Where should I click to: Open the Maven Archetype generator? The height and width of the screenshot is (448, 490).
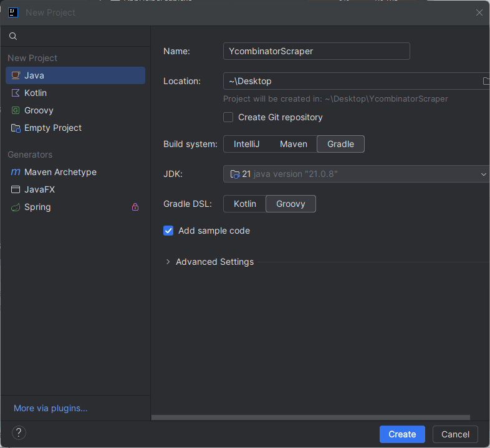[60, 172]
